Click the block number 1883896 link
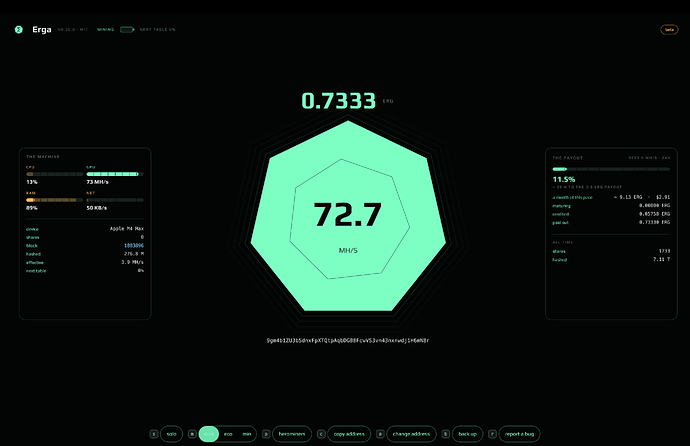The height and width of the screenshot is (446, 690). point(134,245)
